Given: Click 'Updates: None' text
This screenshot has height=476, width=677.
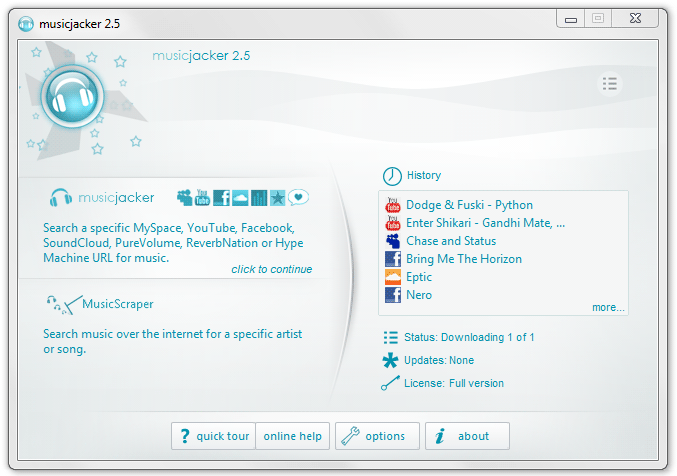Looking at the screenshot, I should (x=439, y=360).
